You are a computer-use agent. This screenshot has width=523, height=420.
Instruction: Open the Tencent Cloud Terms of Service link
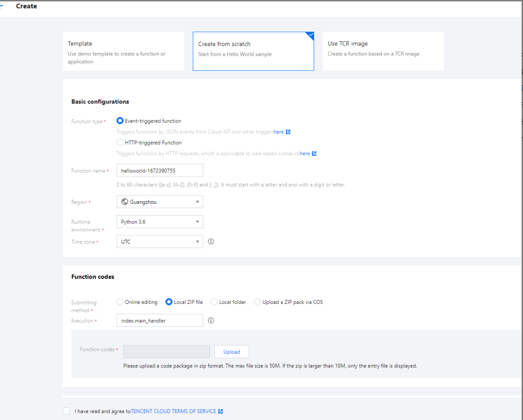[x=173, y=411]
